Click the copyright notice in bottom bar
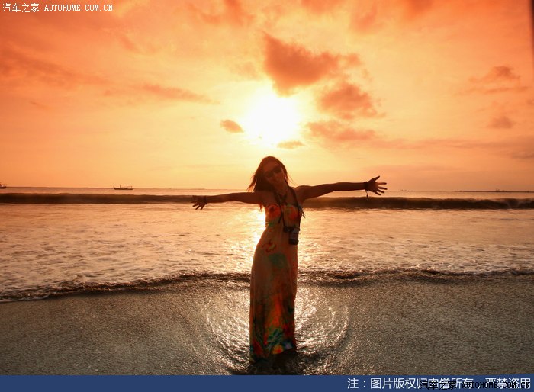Image resolution: width=534 pixels, height=392 pixels. pos(438,383)
